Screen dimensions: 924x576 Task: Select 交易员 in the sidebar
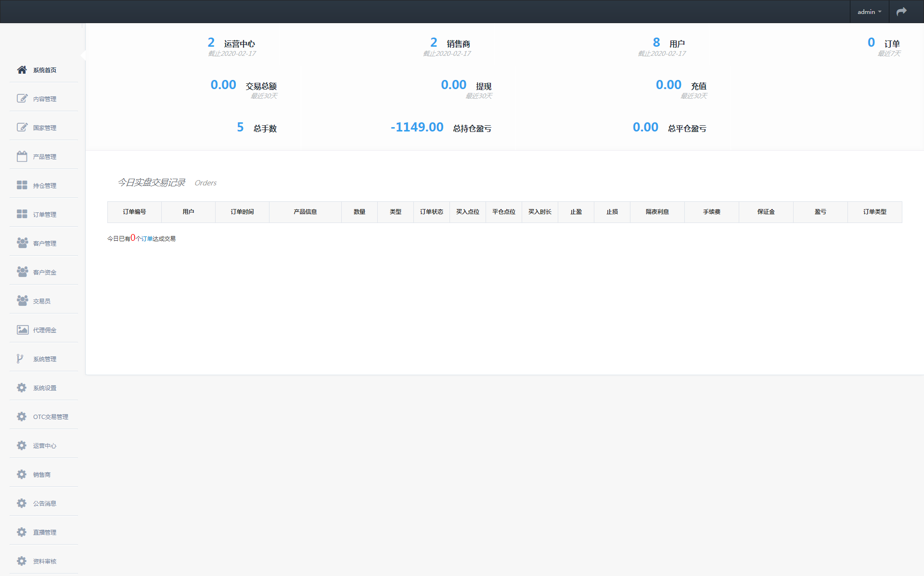pyautogui.click(x=41, y=301)
